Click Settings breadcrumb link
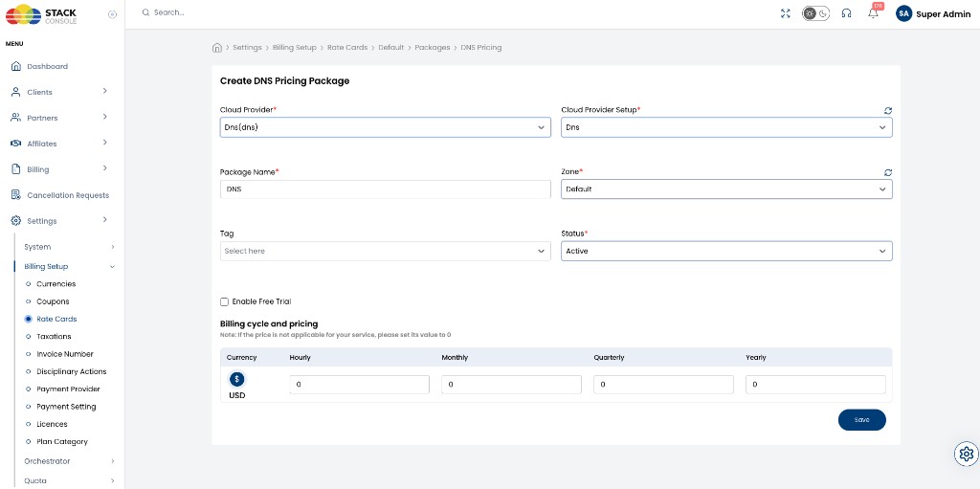 pos(247,48)
